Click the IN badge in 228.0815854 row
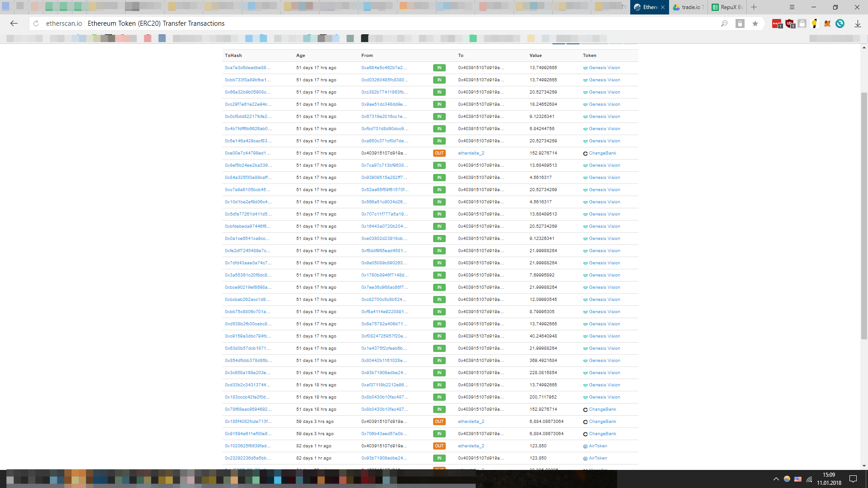The height and width of the screenshot is (488, 868). click(439, 373)
